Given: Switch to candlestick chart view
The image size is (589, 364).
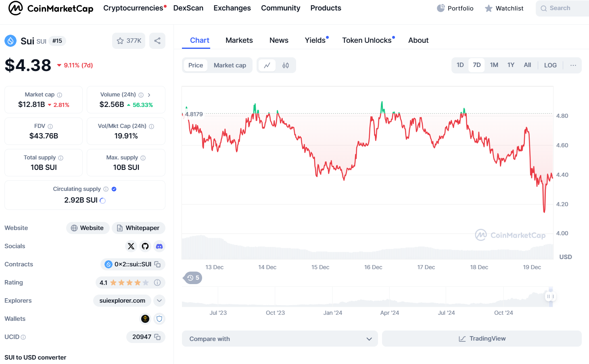Looking at the screenshot, I should [x=286, y=65].
